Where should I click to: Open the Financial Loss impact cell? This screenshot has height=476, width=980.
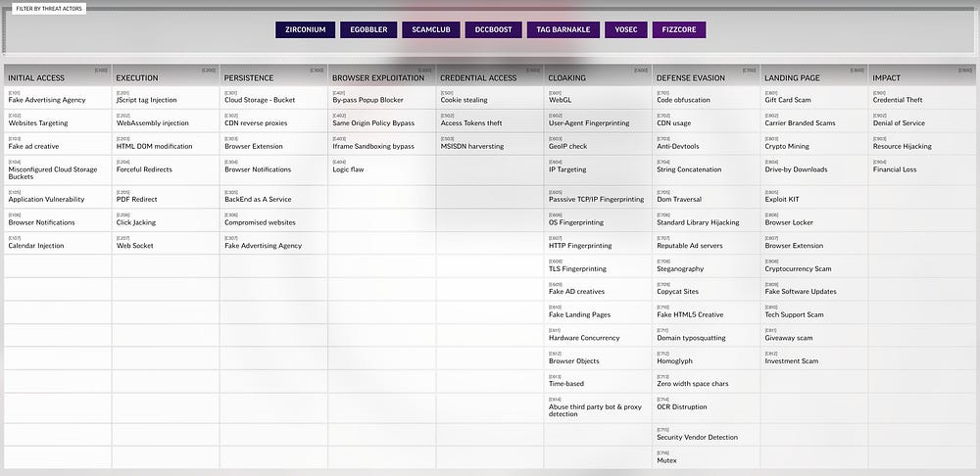(922, 169)
